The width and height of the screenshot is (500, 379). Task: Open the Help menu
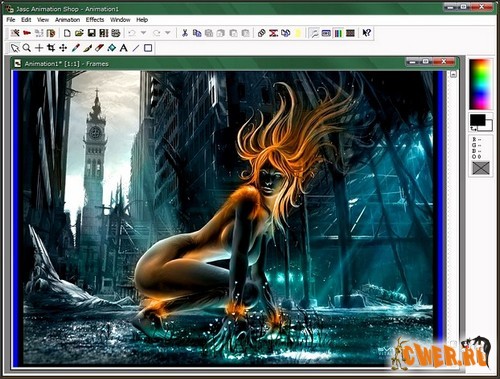pyautogui.click(x=142, y=20)
